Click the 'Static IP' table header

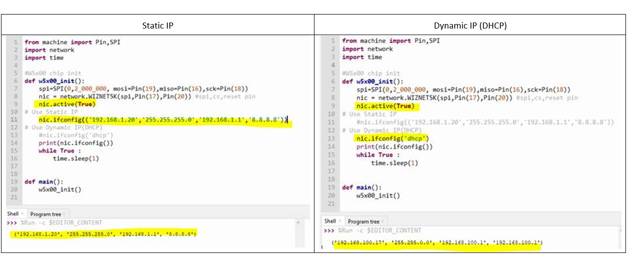158,25
